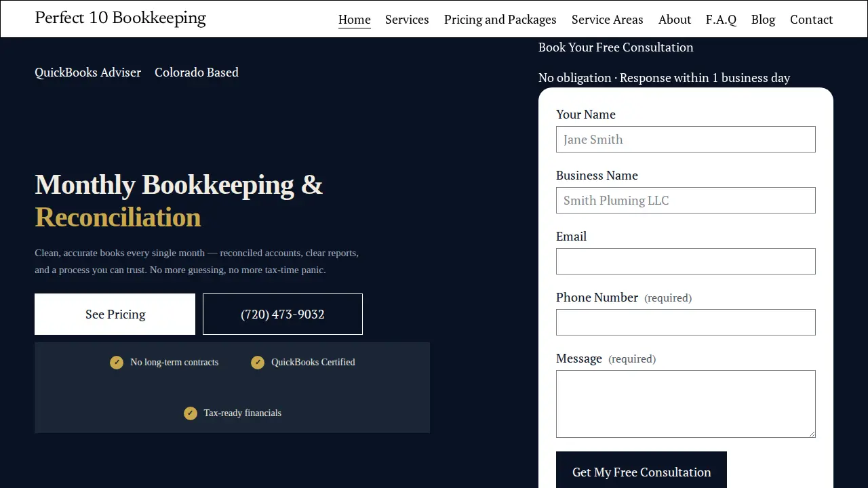Click the See Pricing button
The width and height of the screenshot is (868, 488).
(x=115, y=314)
